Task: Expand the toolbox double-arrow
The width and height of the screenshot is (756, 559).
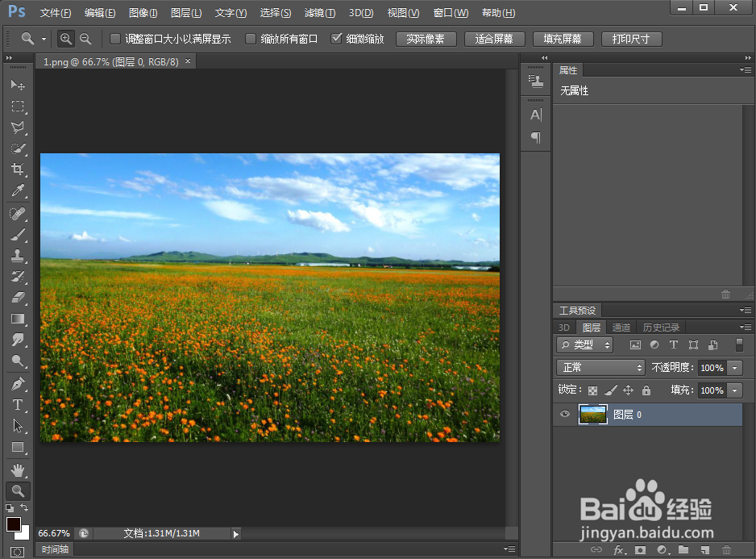Action: tap(9, 58)
